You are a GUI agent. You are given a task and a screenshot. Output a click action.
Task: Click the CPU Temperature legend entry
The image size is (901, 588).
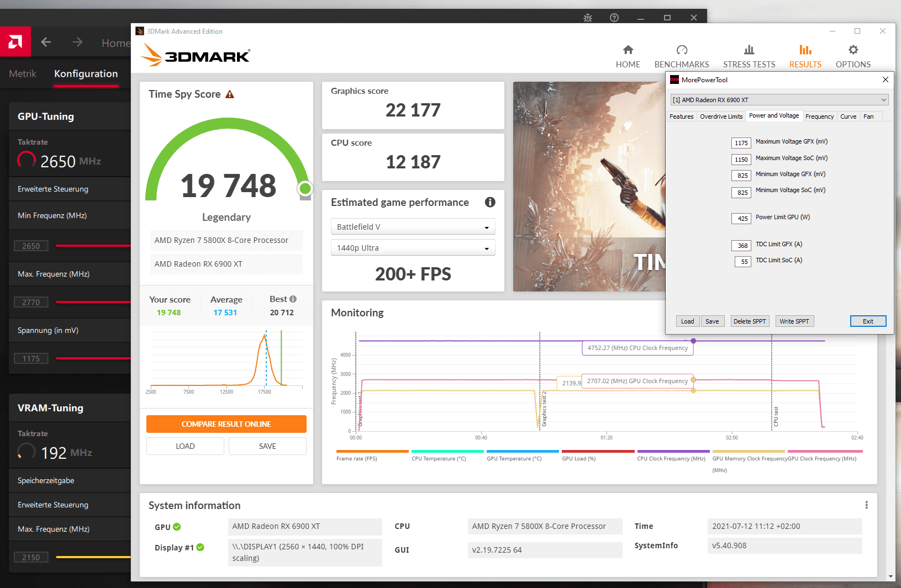point(447,455)
